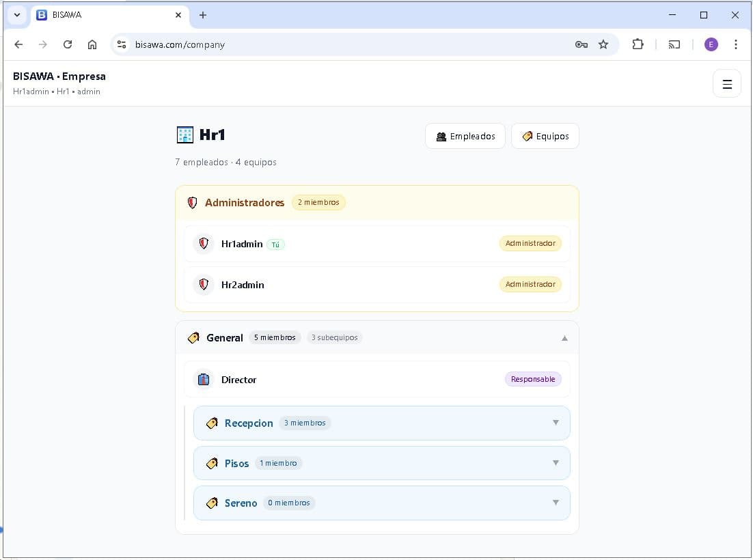Click the Empleados button
Viewport: 753px width, 560px height.
click(465, 136)
